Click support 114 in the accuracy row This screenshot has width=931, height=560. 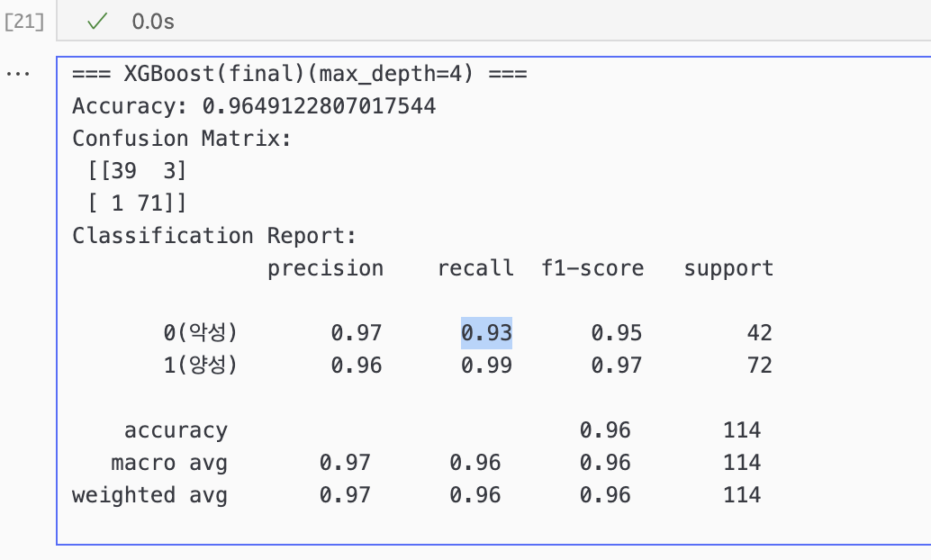pos(742,430)
